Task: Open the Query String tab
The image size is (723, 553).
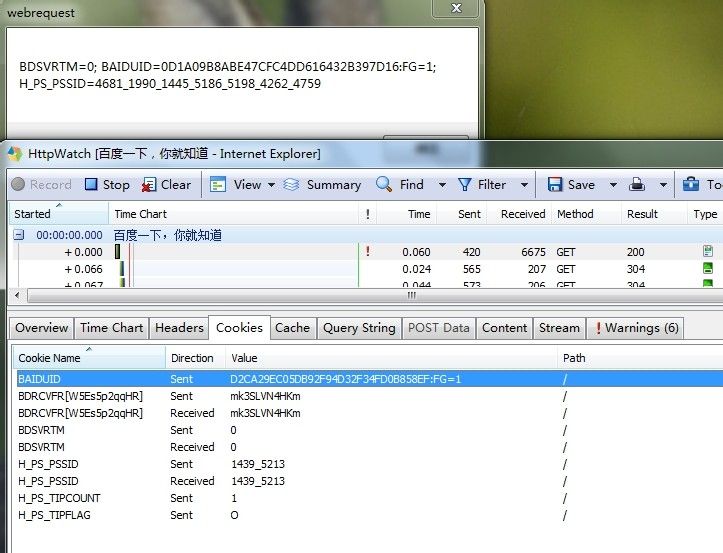Action: [x=359, y=328]
